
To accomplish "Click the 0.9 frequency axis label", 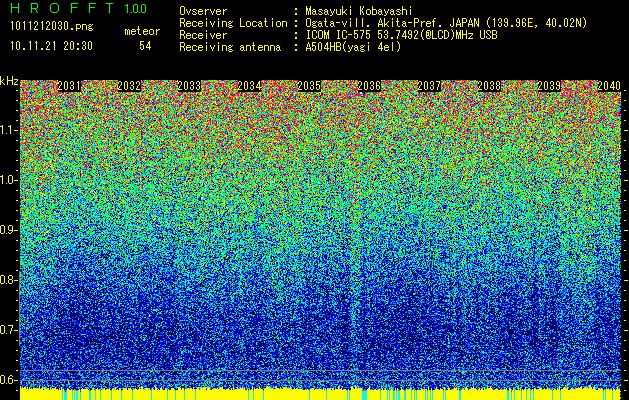I will [9, 230].
